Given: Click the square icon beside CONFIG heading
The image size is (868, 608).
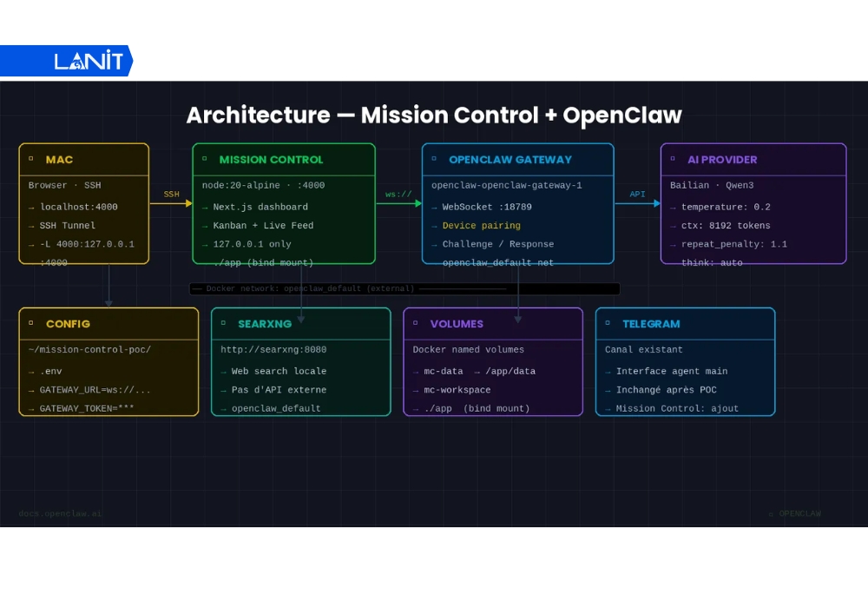Looking at the screenshot, I should pos(31,323).
